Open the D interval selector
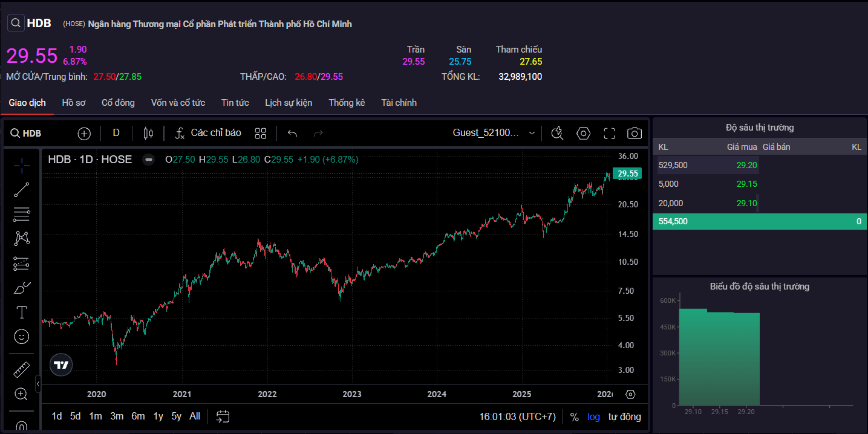 116,133
